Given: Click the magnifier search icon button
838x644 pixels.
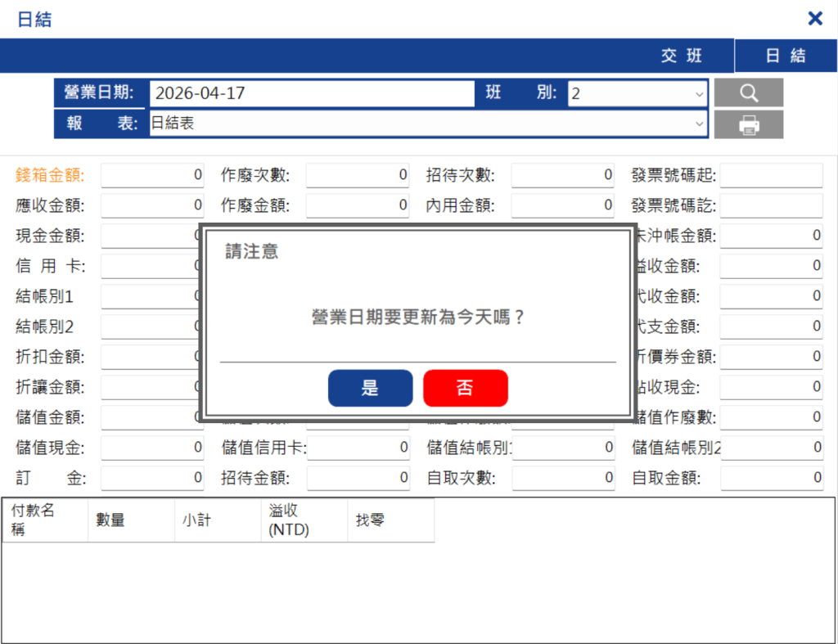Looking at the screenshot, I should [749, 93].
